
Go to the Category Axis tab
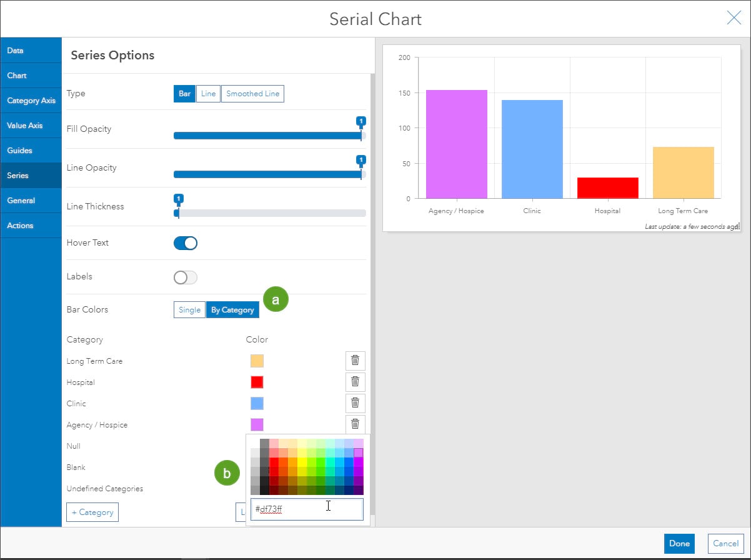[x=31, y=100]
